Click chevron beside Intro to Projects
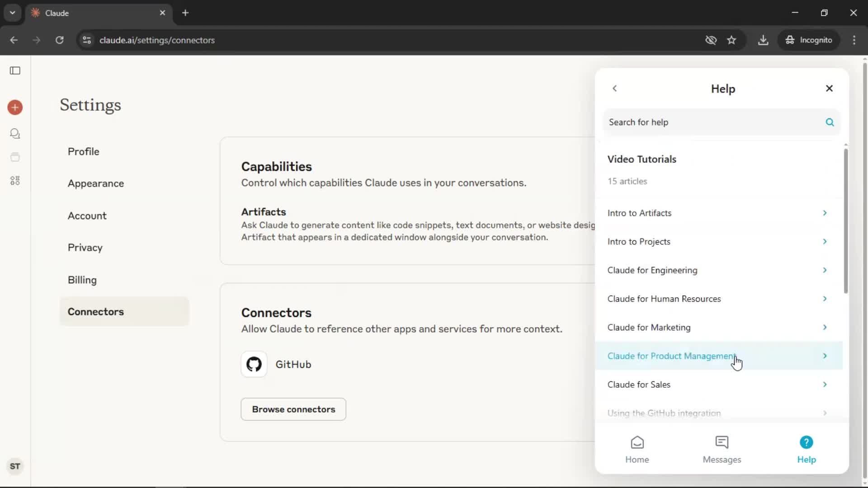This screenshot has height=488, width=868. pyautogui.click(x=825, y=242)
